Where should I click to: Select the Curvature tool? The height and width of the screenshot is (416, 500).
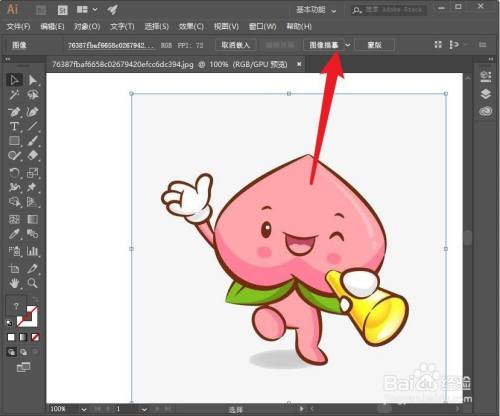tap(33, 112)
